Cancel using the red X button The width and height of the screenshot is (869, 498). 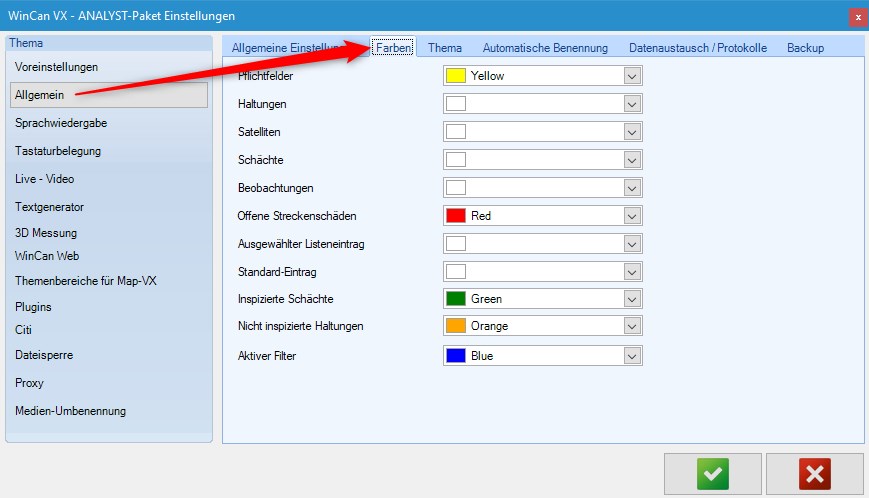tap(815, 473)
